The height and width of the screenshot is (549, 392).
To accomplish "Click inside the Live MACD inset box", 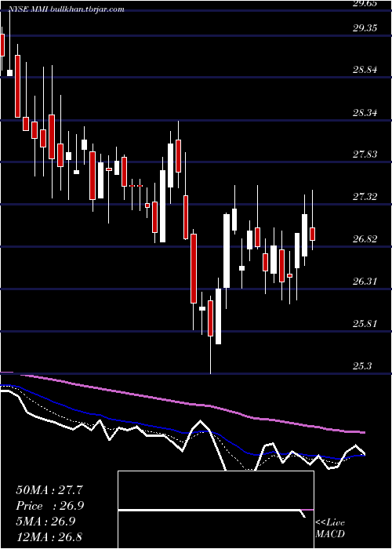I will (216, 510).
